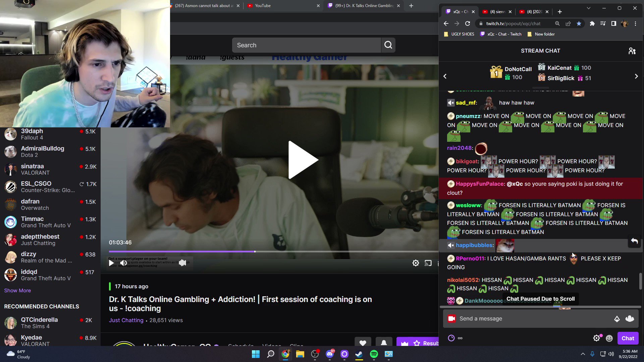Screen dimensions: 644x362
Task: Open the emote picker in chat
Action: pos(609,338)
